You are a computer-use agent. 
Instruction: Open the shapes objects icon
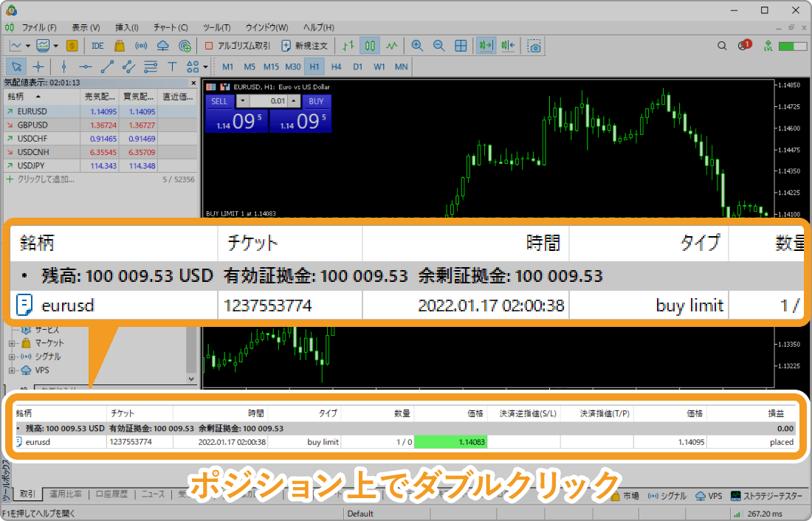(193, 66)
